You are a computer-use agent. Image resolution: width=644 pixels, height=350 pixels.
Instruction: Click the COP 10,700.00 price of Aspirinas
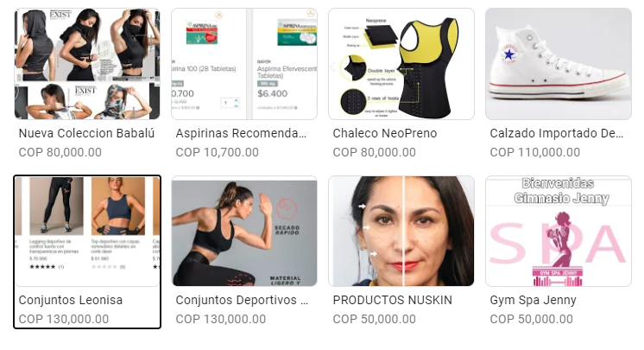(218, 152)
